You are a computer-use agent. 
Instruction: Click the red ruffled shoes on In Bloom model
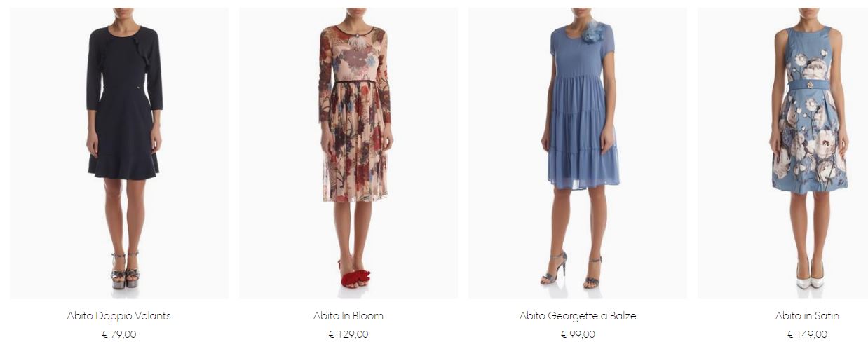[x=355, y=276]
